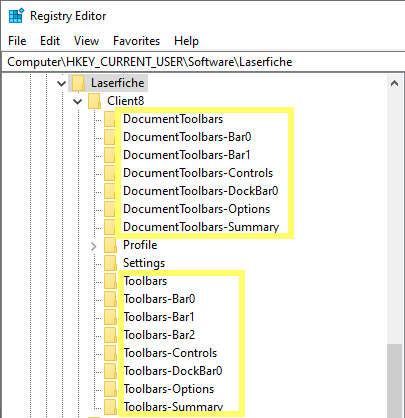The height and width of the screenshot is (418, 405).
Task: Click the DocumentToolbars folder icon
Action: click(x=110, y=119)
